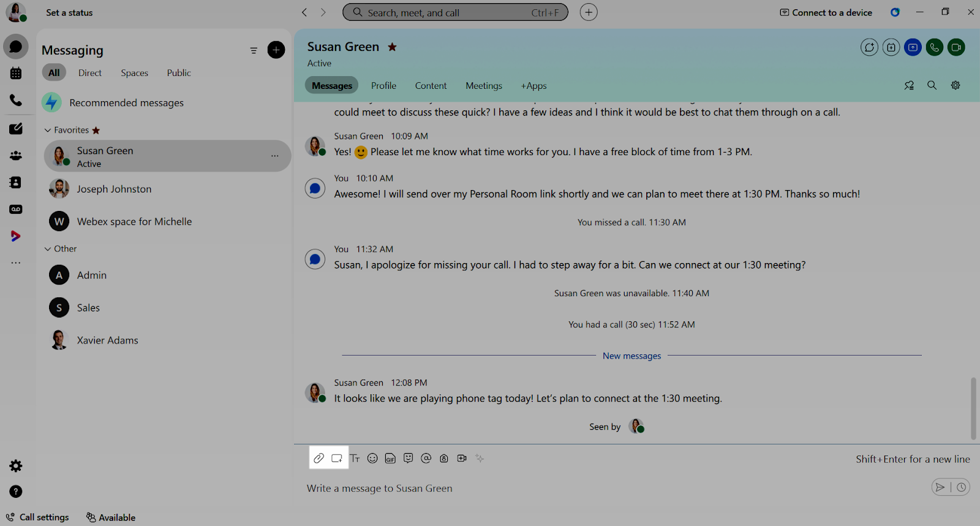Start a video meeting with Susan Green
The height and width of the screenshot is (526, 980).
(956, 47)
